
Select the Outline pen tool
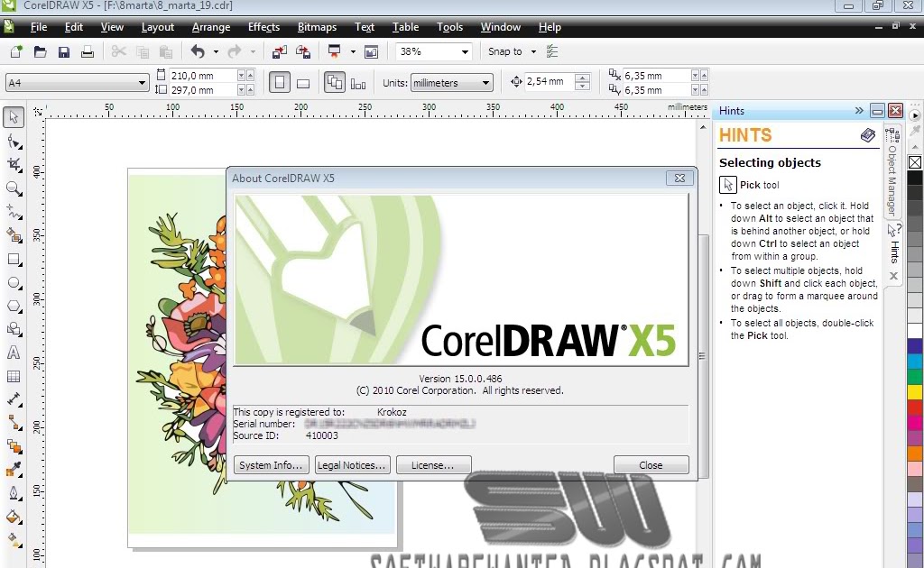(x=14, y=493)
